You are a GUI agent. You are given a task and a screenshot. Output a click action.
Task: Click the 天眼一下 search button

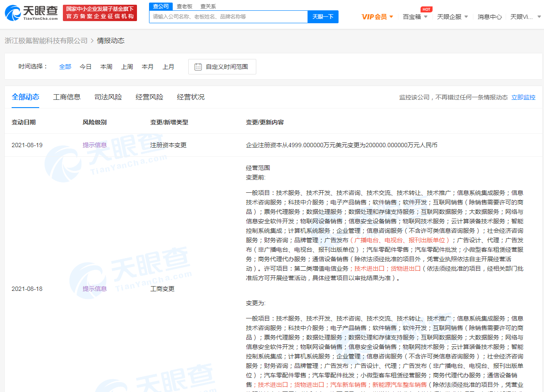point(323,17)
